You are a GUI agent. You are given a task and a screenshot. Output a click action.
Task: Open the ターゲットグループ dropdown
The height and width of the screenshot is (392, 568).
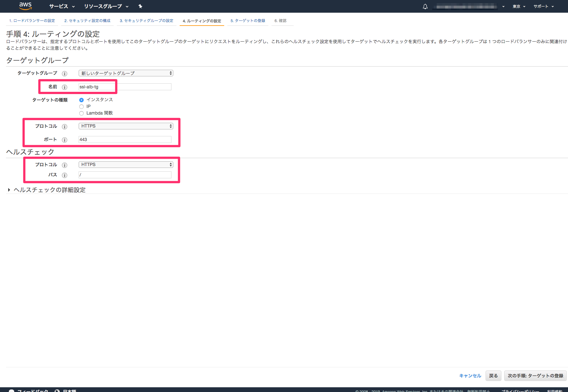pos(125,73)
